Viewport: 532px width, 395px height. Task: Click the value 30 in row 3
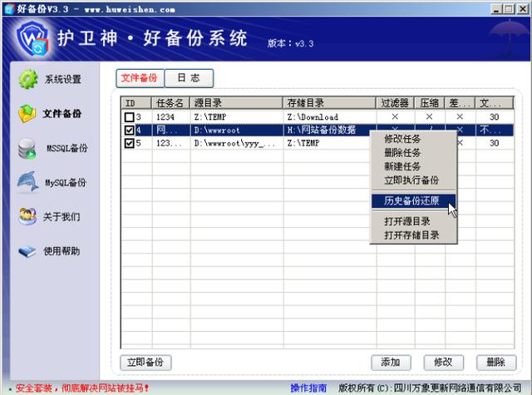(495, 117)
